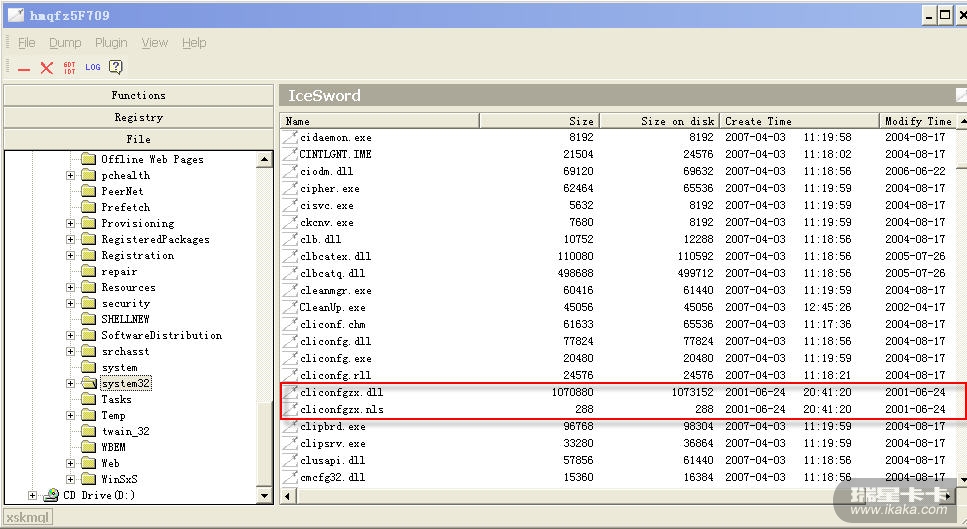Open the GDT/IDT toolbar tool
The height and width of the screenshot is (529, 967).
click(69, 68)
